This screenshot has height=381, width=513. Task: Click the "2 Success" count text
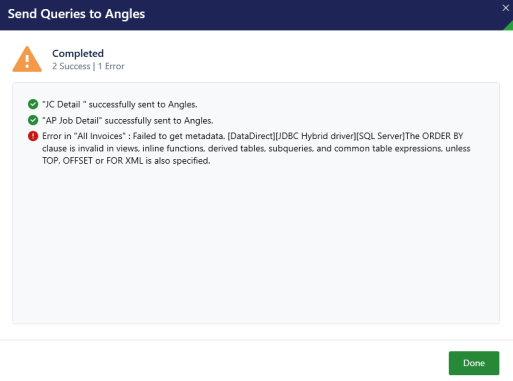click(x=71, y=66)
